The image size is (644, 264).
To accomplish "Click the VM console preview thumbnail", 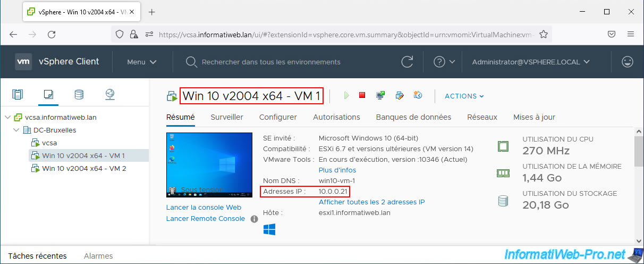I will (x=209, y=164).
